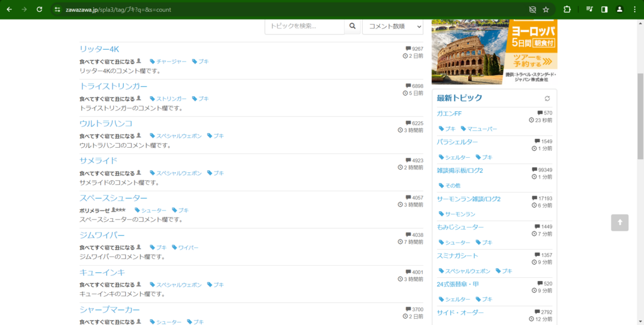Click the camera-off icon in address bar
The width and height of the screenshot is (644, 325).
point(532,9)
